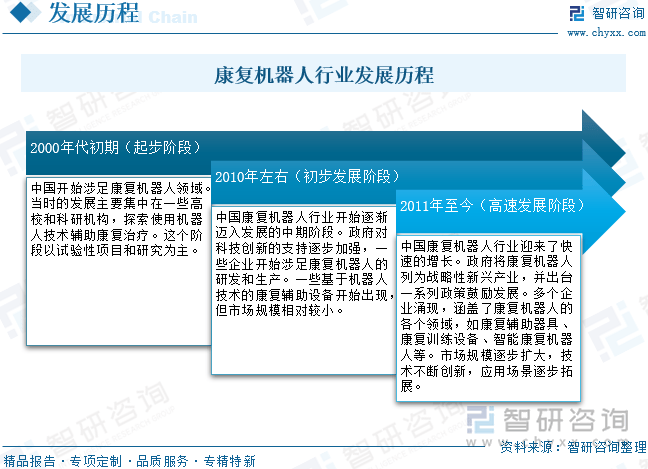
Task: Click the 智研咨询 brand name at top right
Action: coord(617,13)
